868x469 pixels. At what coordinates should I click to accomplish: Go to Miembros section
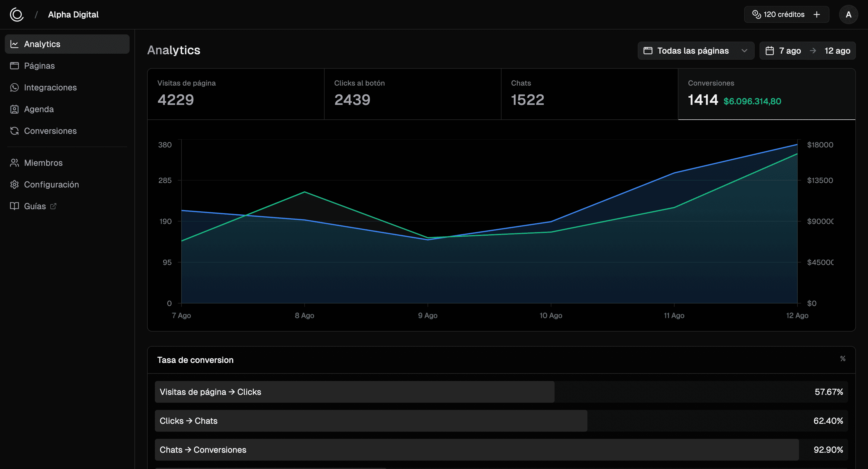coord(43,163)
